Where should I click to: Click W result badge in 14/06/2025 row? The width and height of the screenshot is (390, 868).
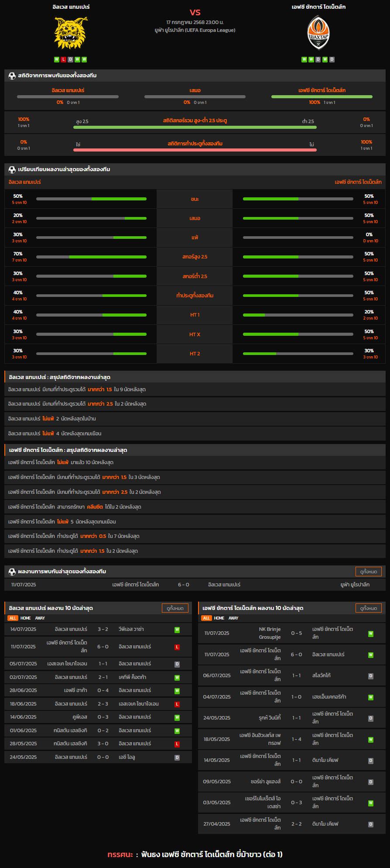coord(177,717)
